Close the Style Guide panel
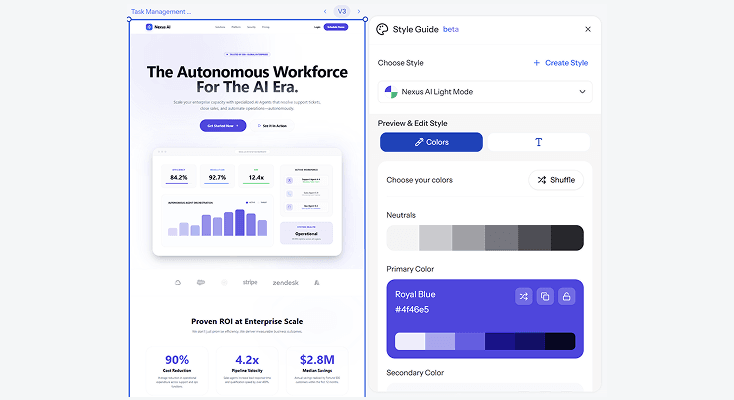The width and height of the screenshot is (734, 400). (x=588, y=29)
